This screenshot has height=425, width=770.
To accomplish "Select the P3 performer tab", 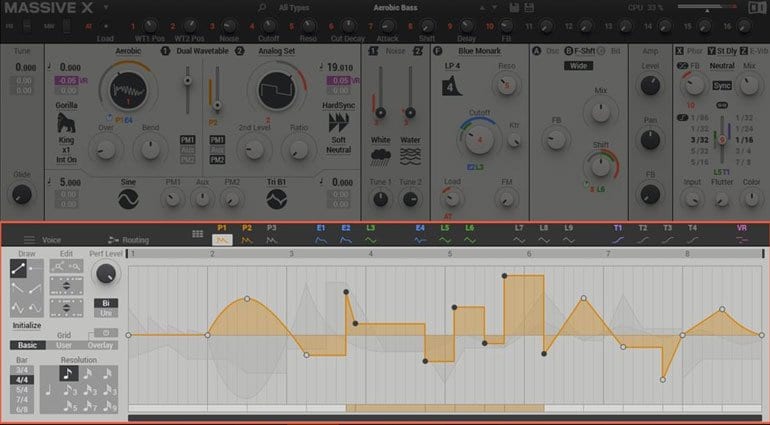I will [272, 234].
